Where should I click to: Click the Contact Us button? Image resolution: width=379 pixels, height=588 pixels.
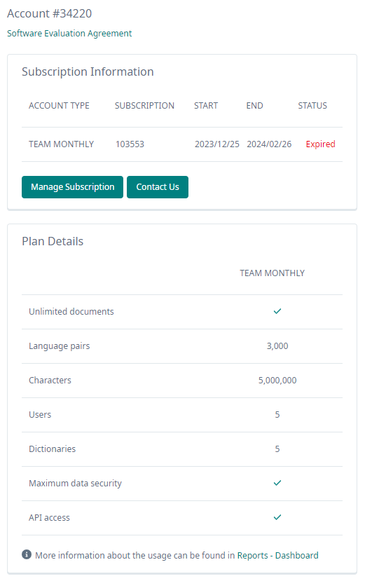158,186
